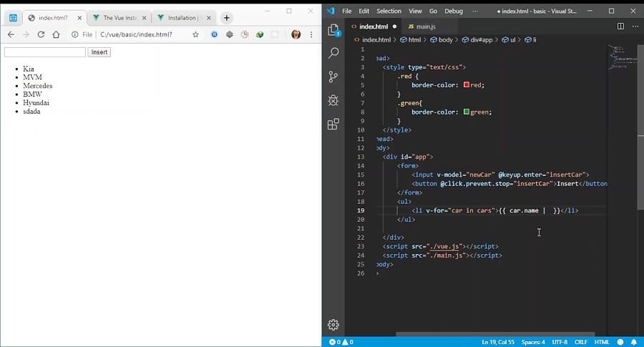Open the Go menu
644x347 pixels.
click(x=434, y=11)
